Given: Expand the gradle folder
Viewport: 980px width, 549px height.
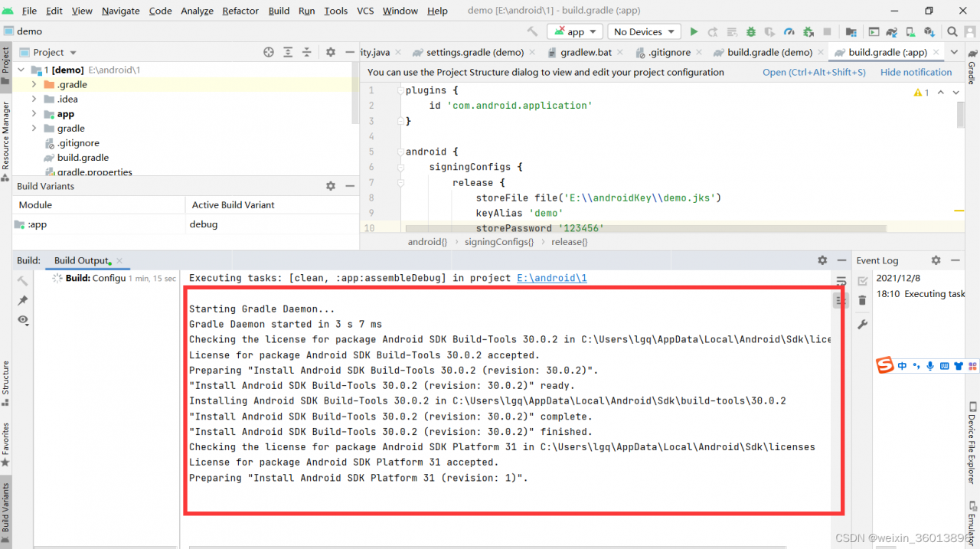Looking at the screenshot, I should click(34, 128).
